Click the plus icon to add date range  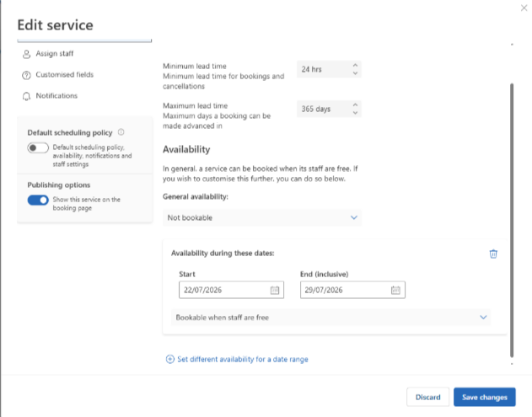(x=170, y=359)
